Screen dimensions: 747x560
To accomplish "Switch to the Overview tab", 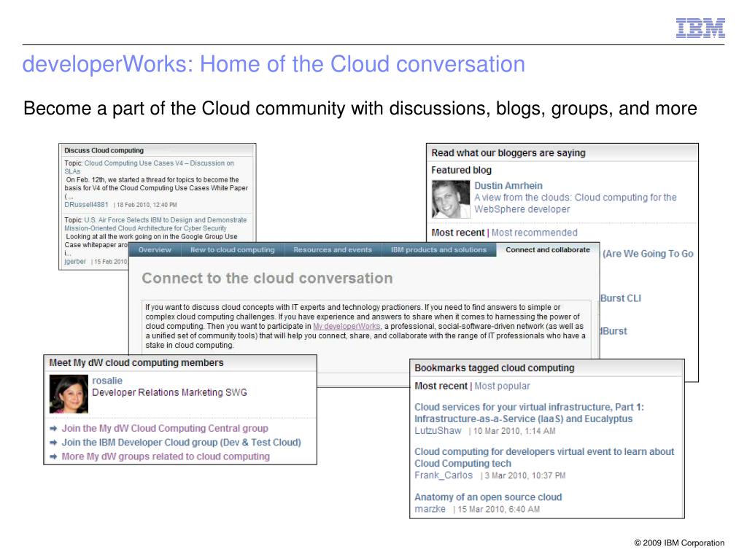I will [155, 249].
